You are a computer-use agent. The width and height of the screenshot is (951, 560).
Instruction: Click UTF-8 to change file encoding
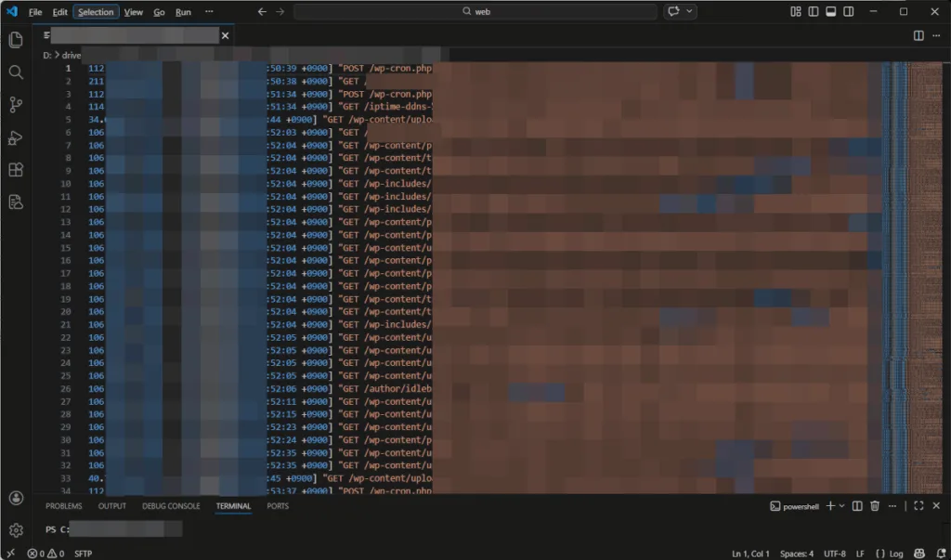tap(835, 553)
